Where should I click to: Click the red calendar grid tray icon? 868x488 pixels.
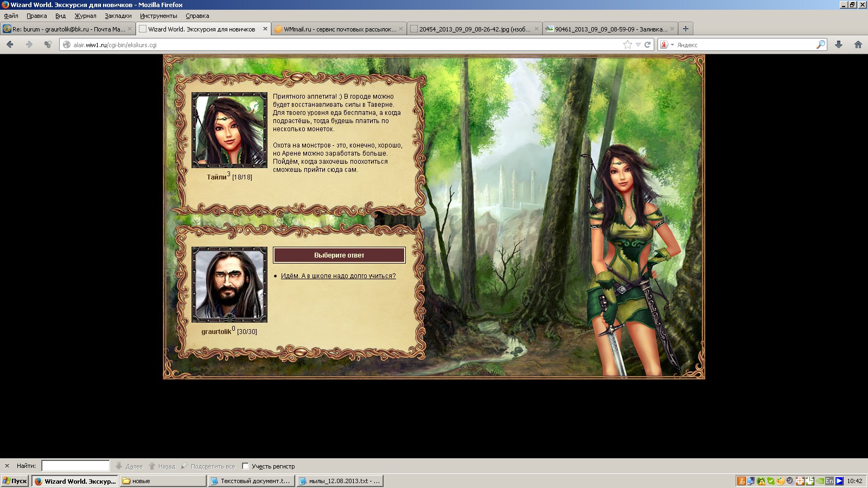800,481
